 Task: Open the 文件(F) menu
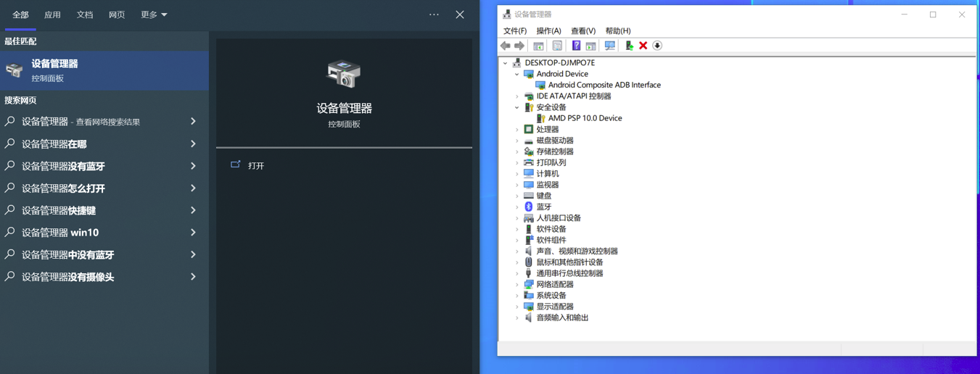[515, 31]
